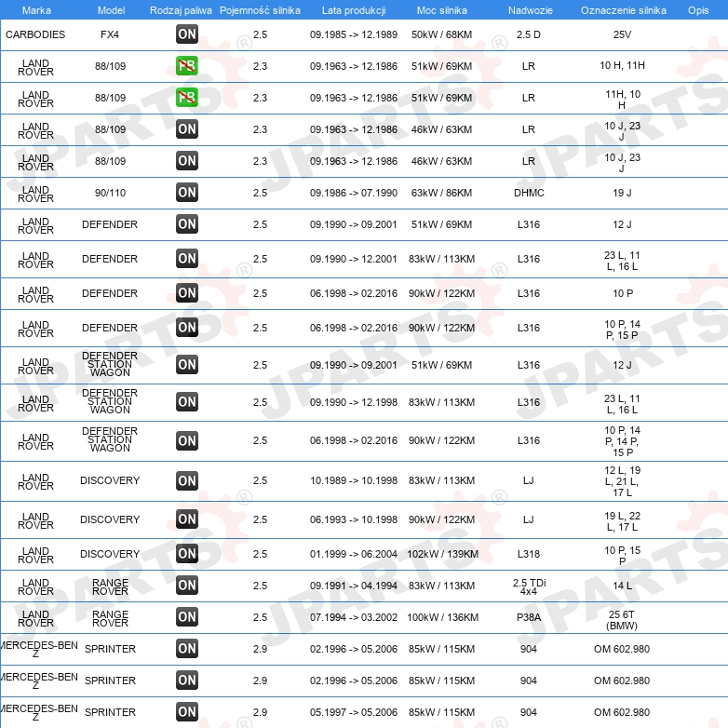Image resolution: width=728 pixels, height=728 pixels.
Task: Click the PB petrol icon in the 11H, 10 H row
Action: pyautogui.click(x=186, y=97)
